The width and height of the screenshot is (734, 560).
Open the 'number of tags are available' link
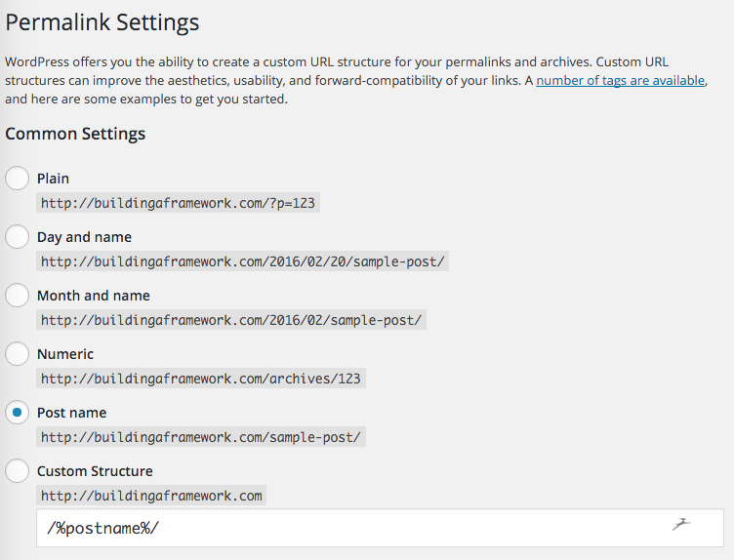coord(620,80)
